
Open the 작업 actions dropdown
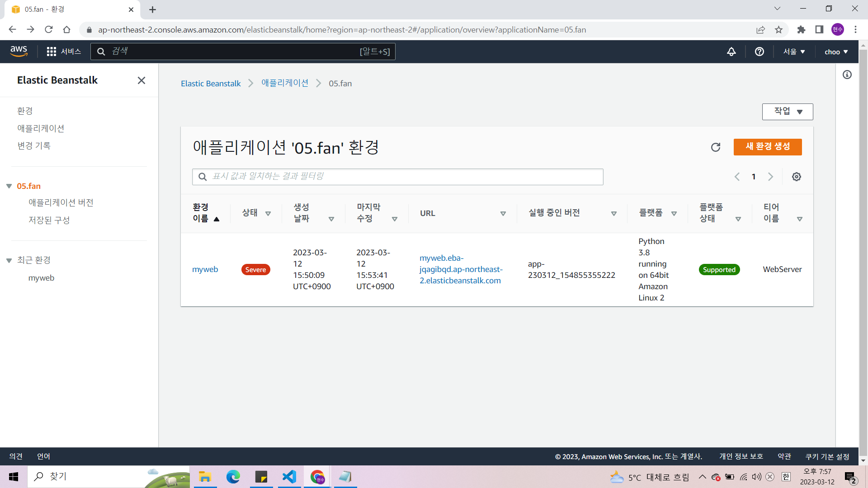tap(788, 112)
